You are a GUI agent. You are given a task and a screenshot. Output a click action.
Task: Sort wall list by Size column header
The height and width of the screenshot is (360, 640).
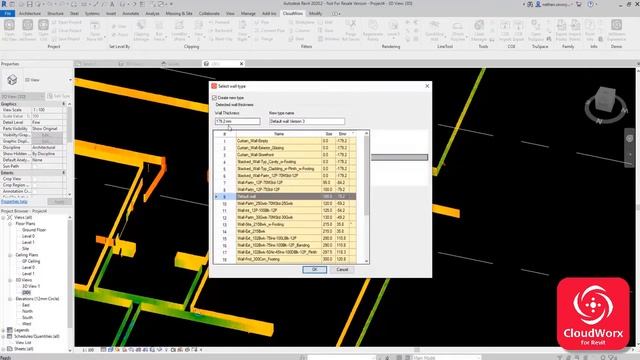coord(329,134)
